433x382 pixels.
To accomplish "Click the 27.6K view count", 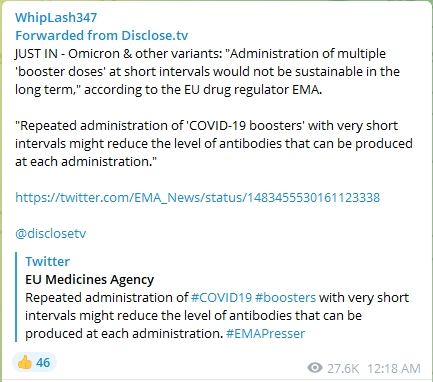I will [343, 369].
